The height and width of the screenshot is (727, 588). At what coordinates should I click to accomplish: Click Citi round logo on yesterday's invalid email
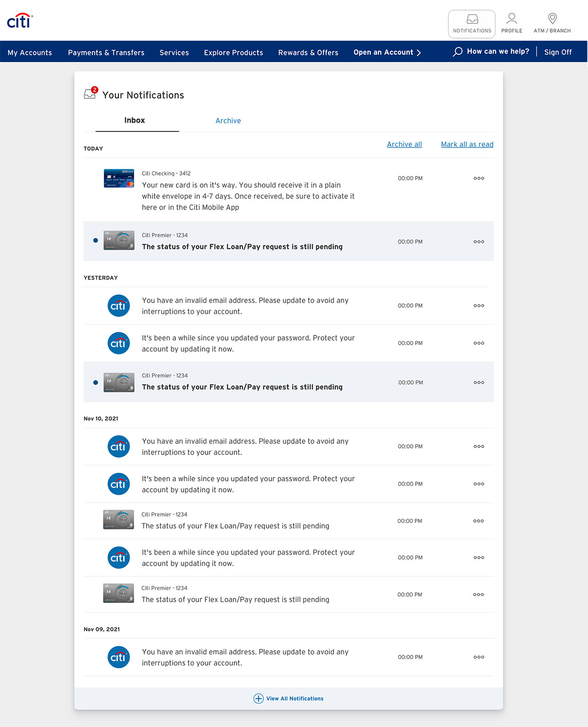point(119,306)
